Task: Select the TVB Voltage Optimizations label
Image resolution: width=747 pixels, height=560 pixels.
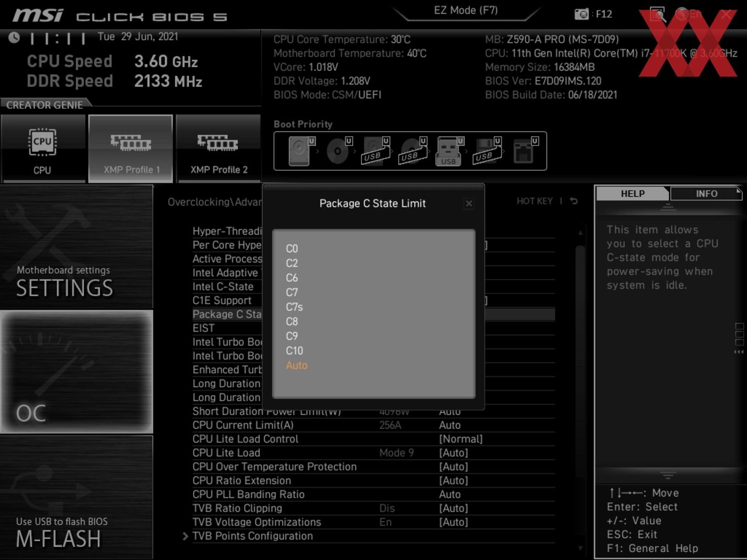Action: coord(257,522)
